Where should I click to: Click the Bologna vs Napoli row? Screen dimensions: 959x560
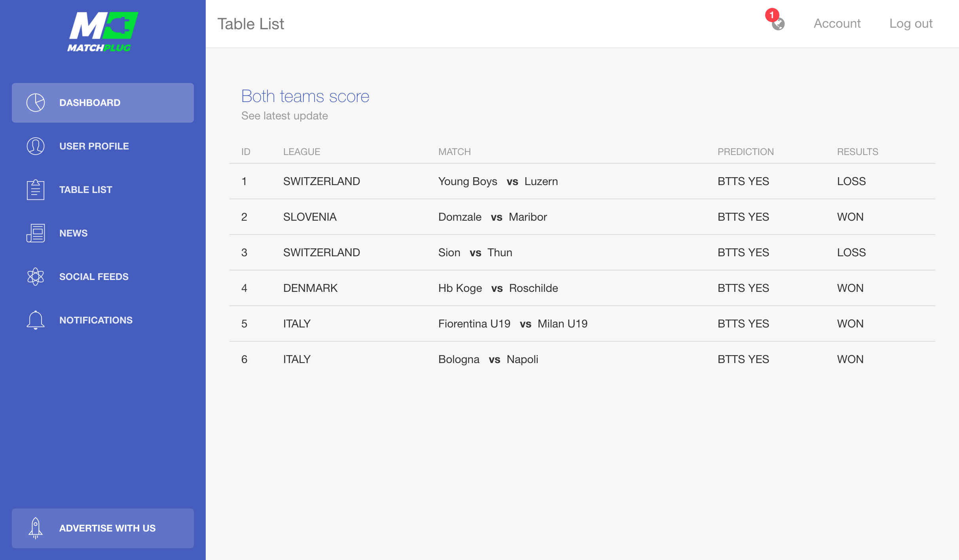point(488,359)
